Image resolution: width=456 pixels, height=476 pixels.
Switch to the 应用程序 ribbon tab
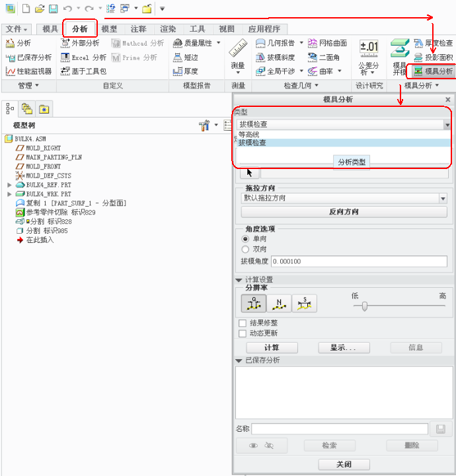tap(264, 29)
